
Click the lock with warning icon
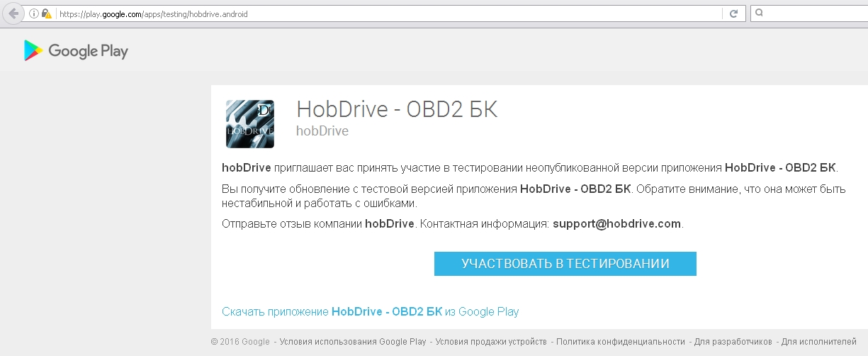(x=47, y=13)
